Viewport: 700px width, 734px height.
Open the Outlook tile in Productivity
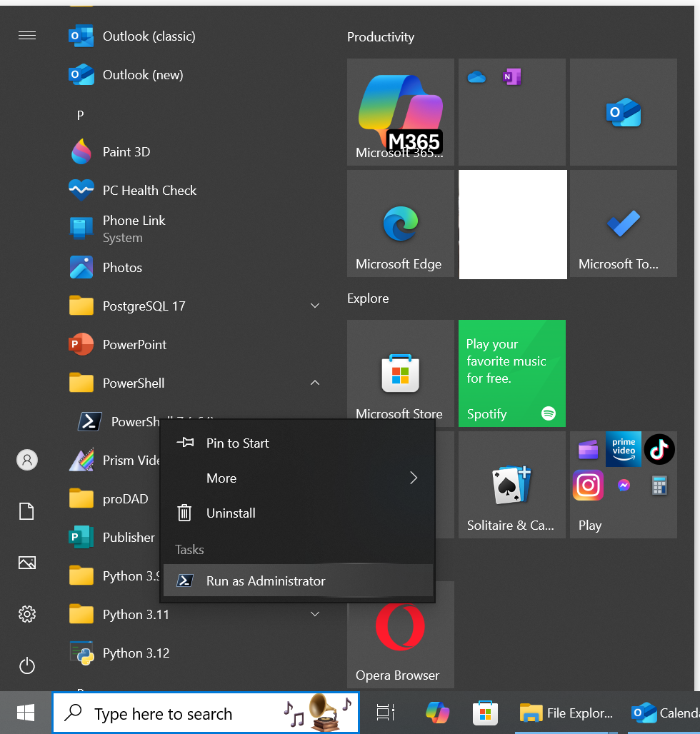click(623, 112)
